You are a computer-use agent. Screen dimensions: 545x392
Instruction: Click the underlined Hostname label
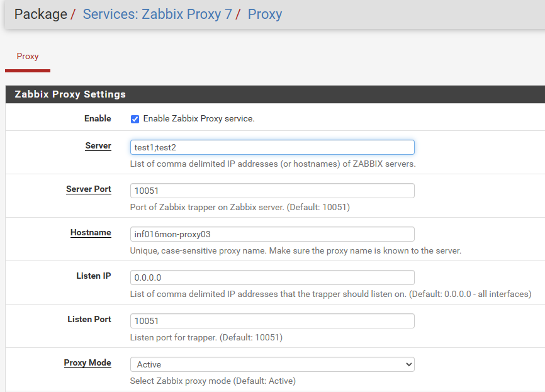[91, 232]
